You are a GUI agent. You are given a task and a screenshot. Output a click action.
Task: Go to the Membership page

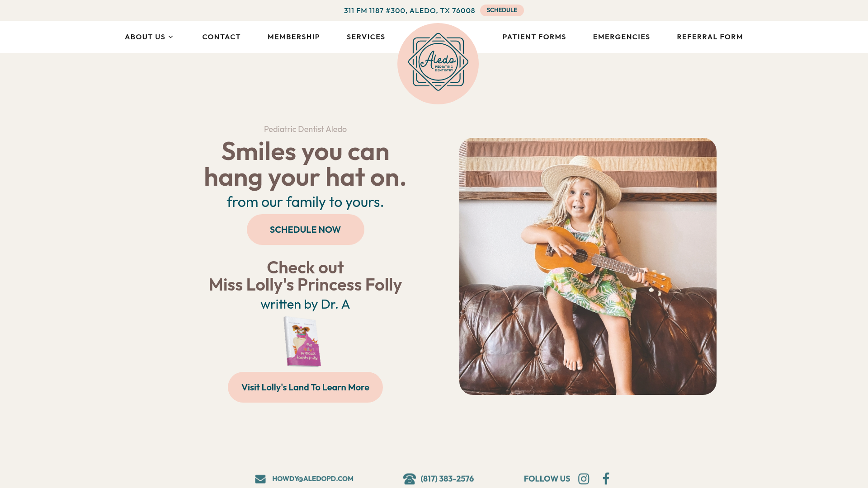(x=293, y=37)
